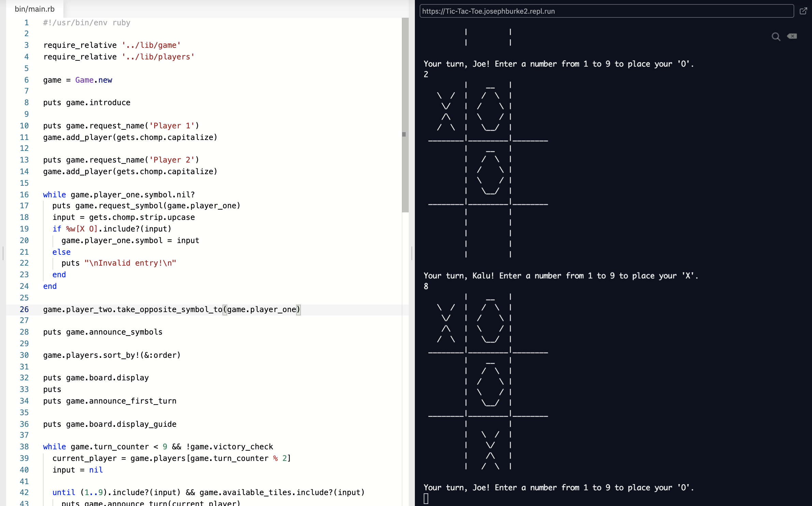Click the '../lib/players' require path
812x506 pixels.
coord(158,57)
